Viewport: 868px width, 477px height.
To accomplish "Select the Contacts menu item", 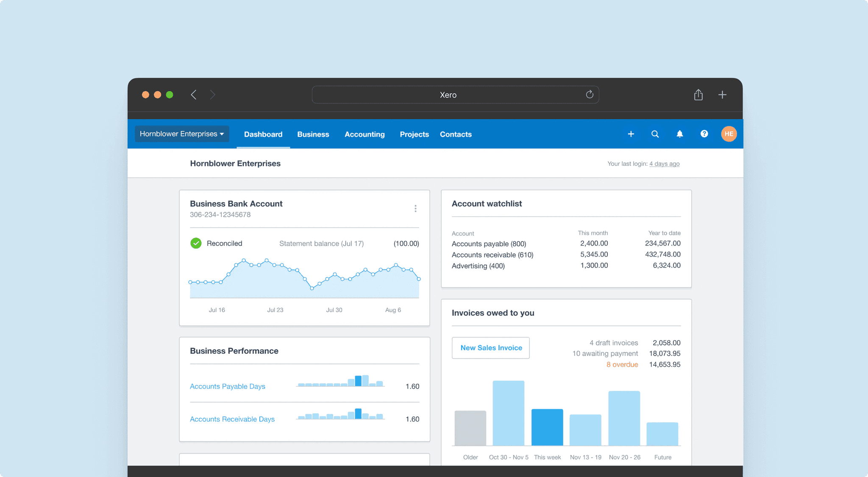I will (x=455, y=134).
